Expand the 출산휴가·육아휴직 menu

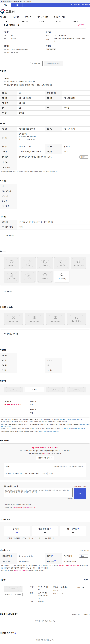point(62,17)
